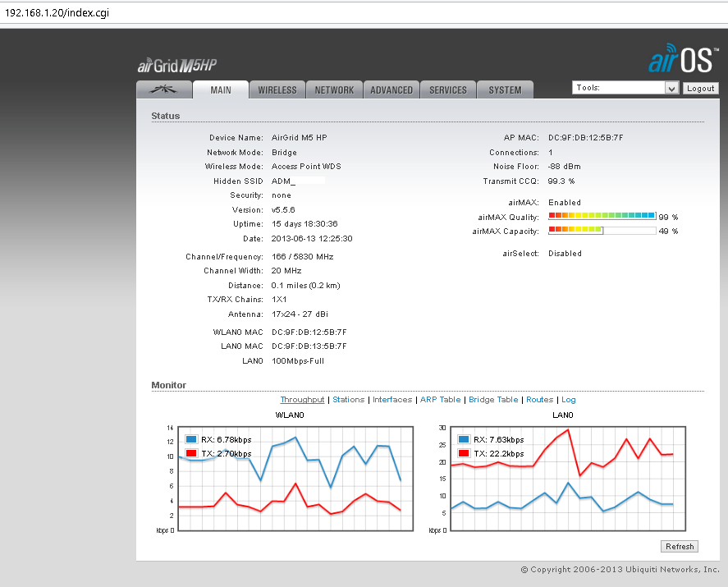Open the Stations monitor link
728x587 pixels.
349,399
